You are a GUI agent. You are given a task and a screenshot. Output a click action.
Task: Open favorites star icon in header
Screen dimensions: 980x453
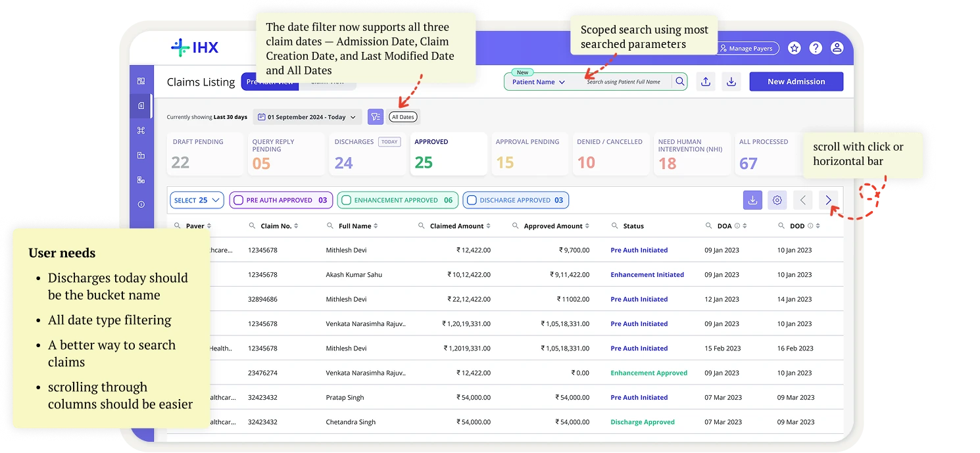(795, 48)
